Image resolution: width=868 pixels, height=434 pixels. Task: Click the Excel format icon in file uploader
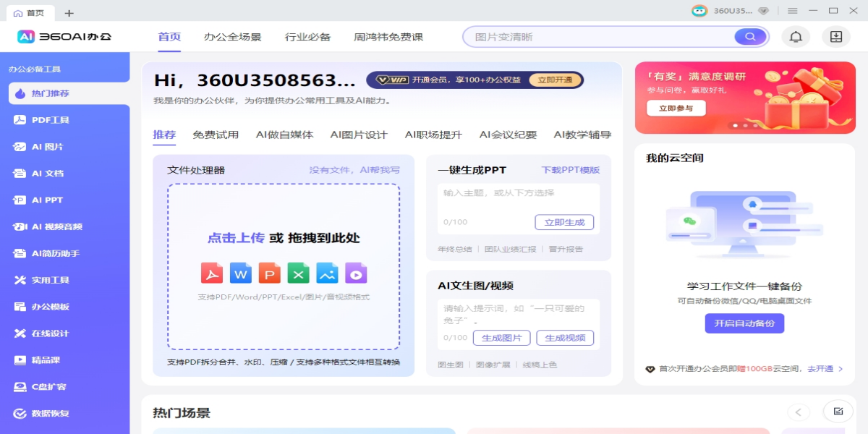click(298, 273)
